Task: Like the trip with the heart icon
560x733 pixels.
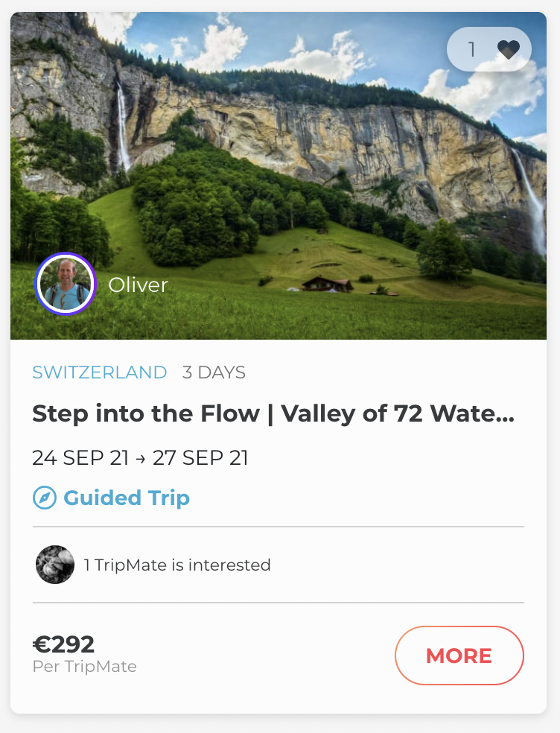Action: click(509, 50)
